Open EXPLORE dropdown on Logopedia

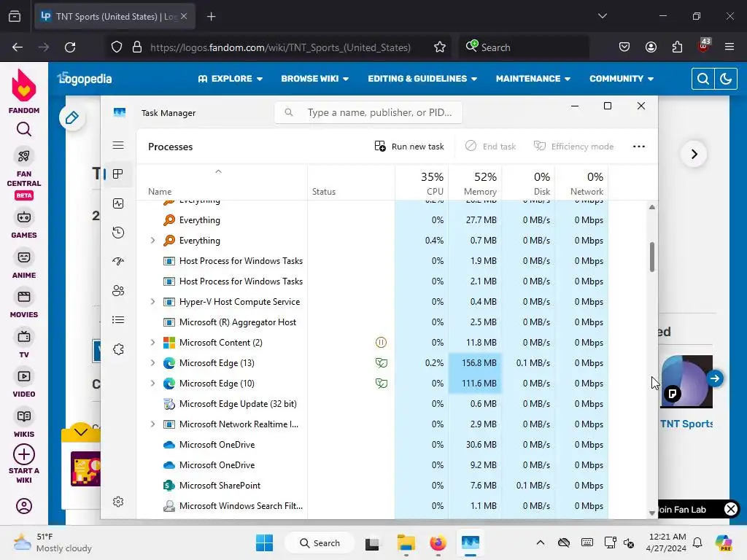230,79
